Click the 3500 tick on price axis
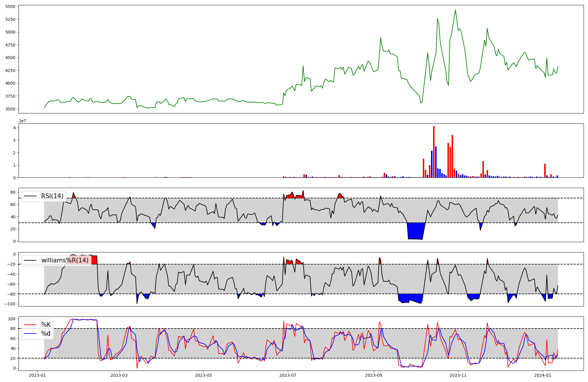This screenshot has height=382, width=588. tap(10, 109)
